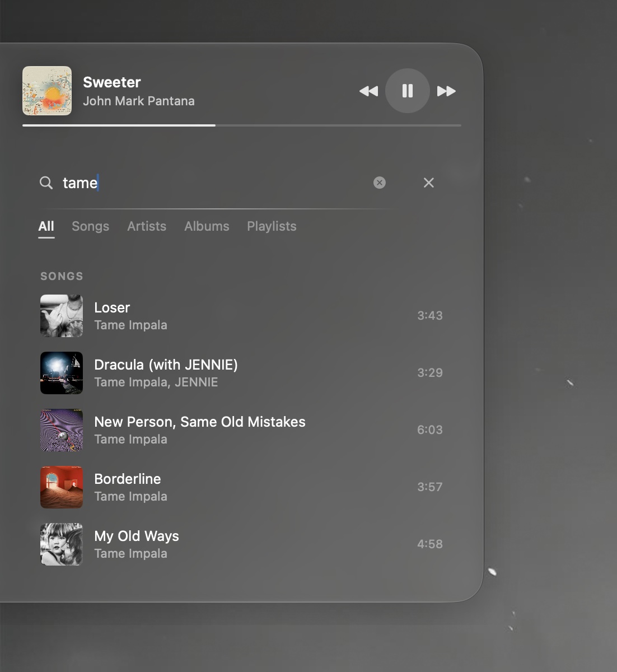Screen dimensions: 617x672
Task: Play New Person, Same Old Mistakes
Action: (241, 430)
